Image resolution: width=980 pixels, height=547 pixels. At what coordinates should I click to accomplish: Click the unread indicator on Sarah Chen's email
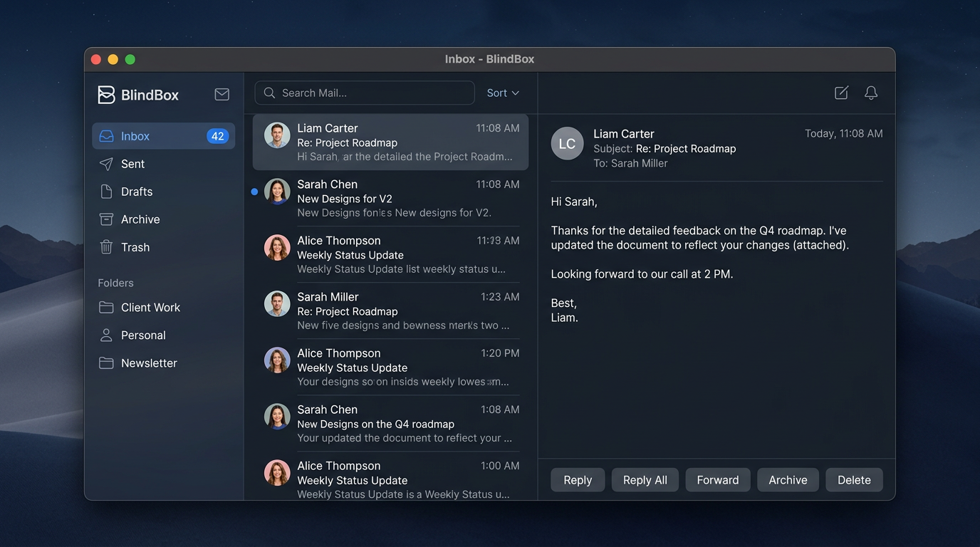click(254, 191)
